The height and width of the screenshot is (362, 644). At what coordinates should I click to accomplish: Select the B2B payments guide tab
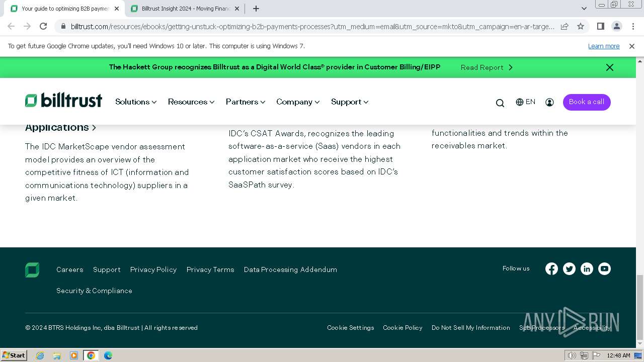coord(65,9)
